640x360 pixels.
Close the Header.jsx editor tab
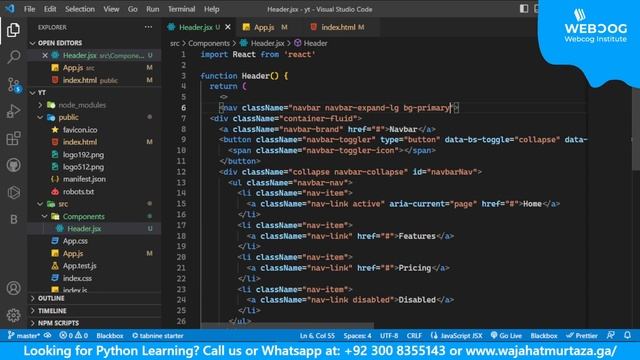228,27
